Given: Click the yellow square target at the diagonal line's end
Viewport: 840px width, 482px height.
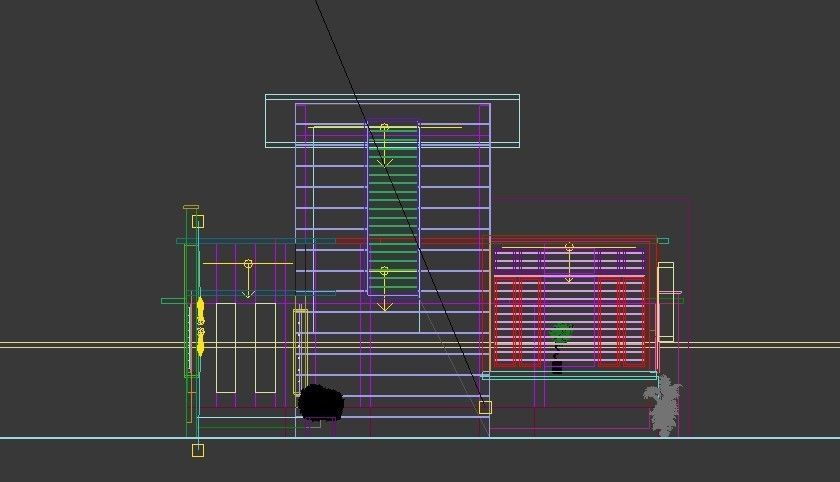Looking at the screenshot, I should [x=485, y=408].
